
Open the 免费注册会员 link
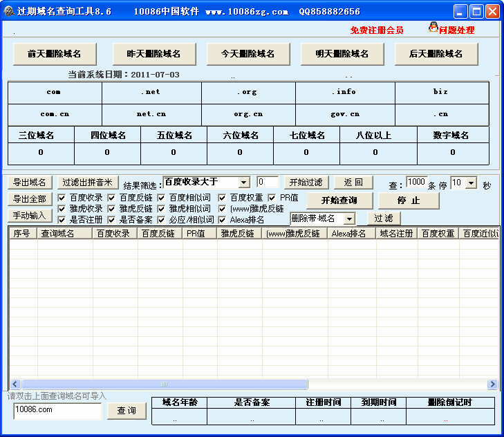(x=377, y=30)
